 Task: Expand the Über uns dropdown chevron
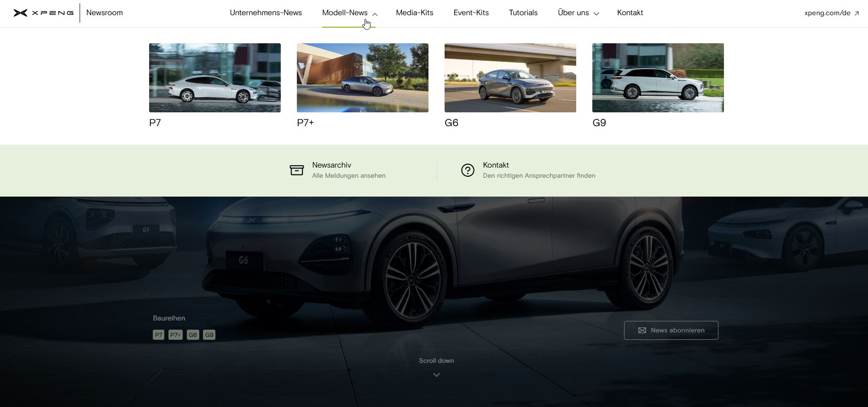click(596, 14)
